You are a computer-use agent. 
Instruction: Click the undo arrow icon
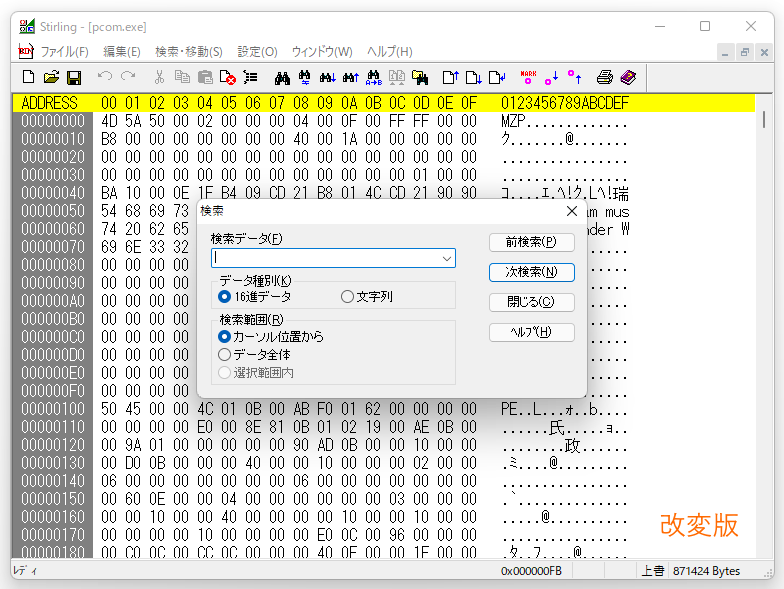tap(105, 76)
